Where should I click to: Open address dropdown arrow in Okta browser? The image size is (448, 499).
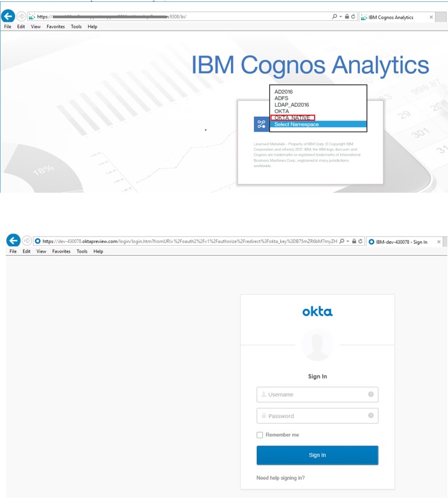pyautogui.click(x=348, y=241)
